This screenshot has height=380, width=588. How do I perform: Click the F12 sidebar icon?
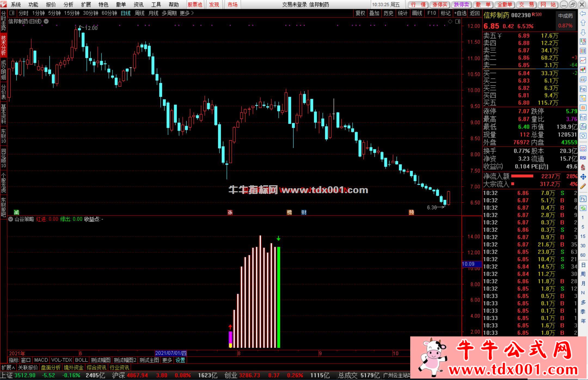583,117
